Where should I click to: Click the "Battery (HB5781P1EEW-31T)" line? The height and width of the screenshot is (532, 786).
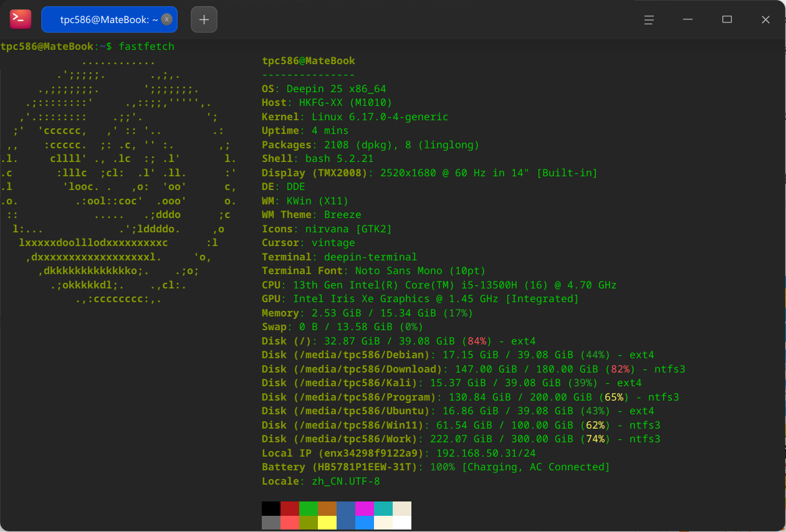click(x=436, y=467)
